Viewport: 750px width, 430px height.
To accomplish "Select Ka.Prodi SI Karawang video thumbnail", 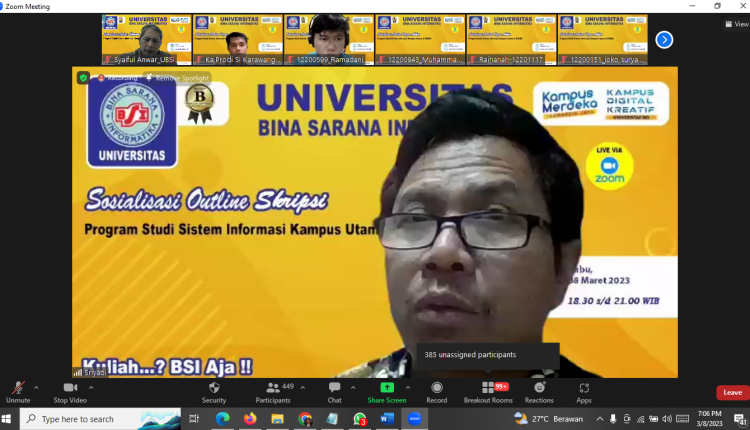I will 238,40.
